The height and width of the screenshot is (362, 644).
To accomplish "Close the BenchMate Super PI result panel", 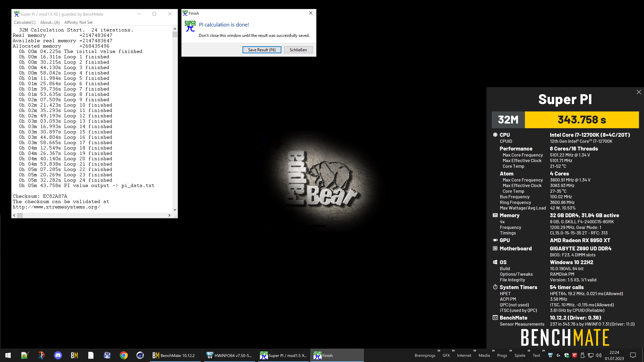I will 639,92.
